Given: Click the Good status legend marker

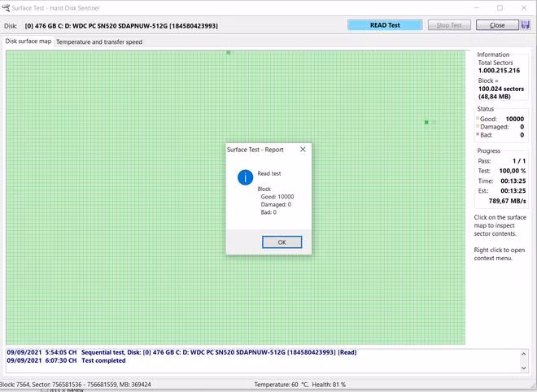Looking at the screenshot, I should (479, 119).
